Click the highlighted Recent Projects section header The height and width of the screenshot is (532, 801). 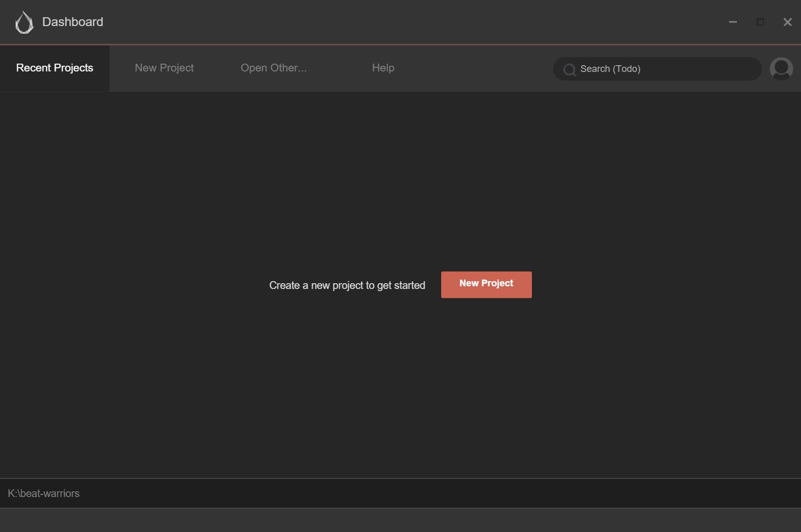pyautogui.click(x=54, y=68)
